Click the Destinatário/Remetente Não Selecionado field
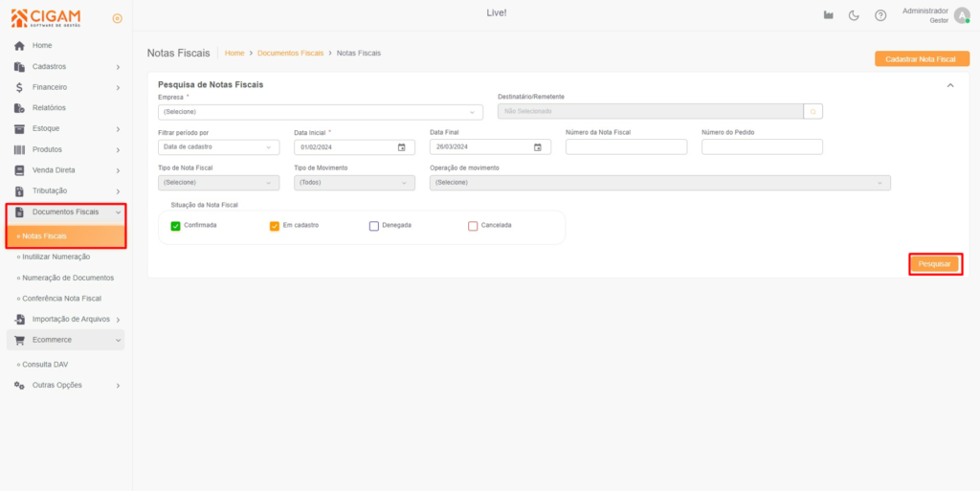980x491 pixels. coord(651,111)
